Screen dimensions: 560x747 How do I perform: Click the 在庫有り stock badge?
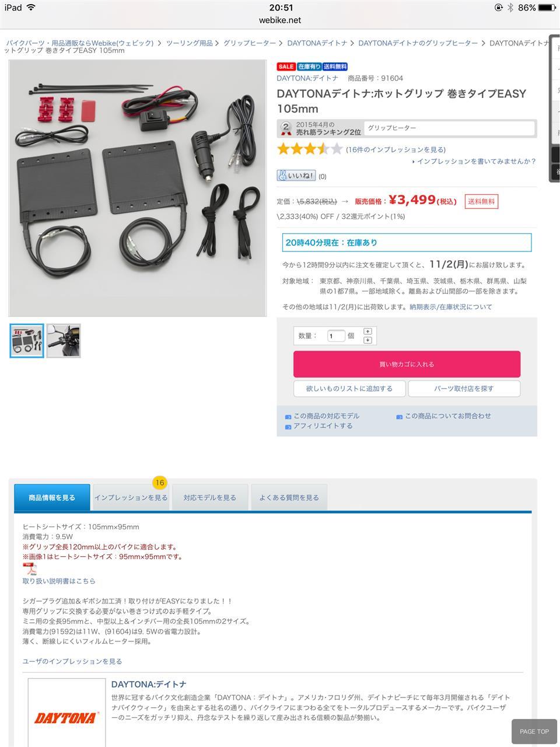[309, 67]
